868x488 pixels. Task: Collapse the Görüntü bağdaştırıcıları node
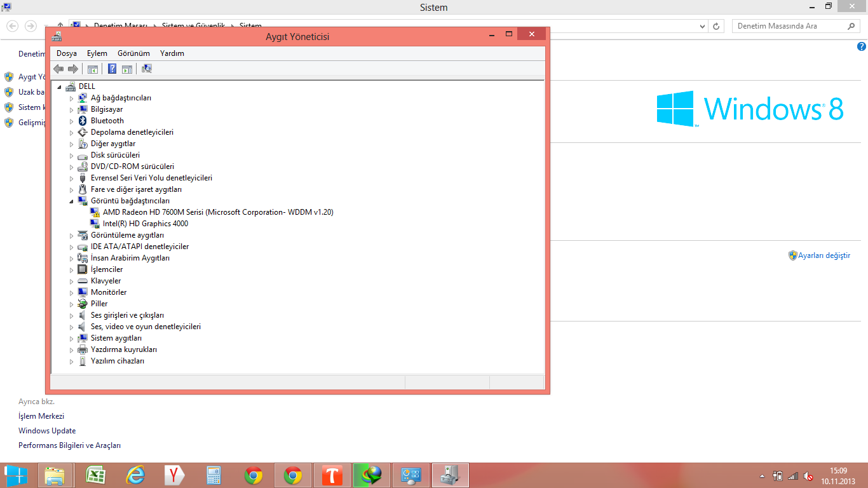coord(71,201)
